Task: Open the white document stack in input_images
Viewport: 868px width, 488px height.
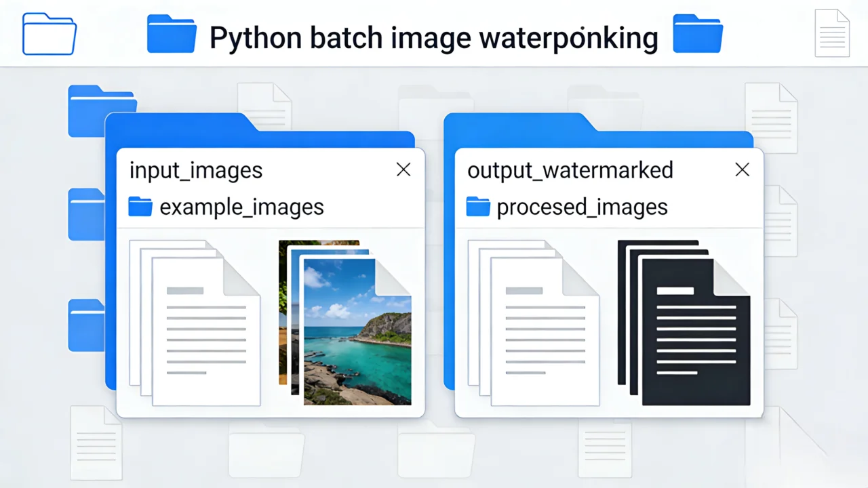Action: pos(195,323)
